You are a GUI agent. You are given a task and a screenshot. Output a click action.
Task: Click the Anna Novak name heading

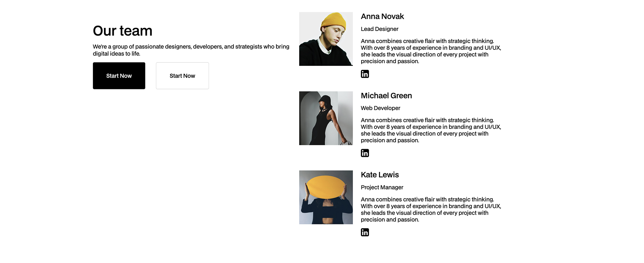click(x=382, y=16)
